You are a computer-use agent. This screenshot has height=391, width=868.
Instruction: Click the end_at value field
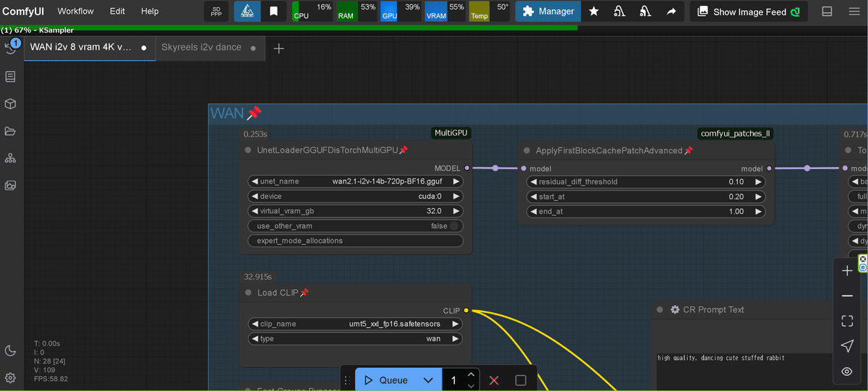pyautogui.click(x=645, y=211)
